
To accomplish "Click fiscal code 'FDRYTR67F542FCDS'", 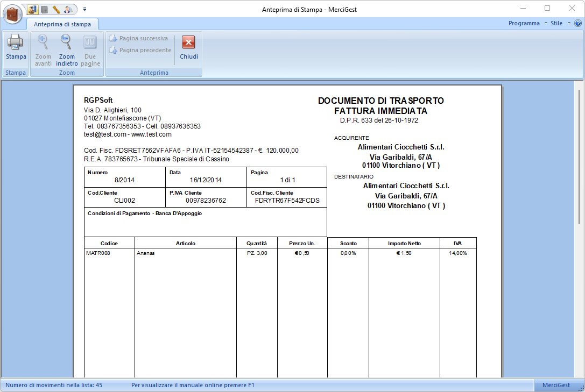I will pos(287,201).
